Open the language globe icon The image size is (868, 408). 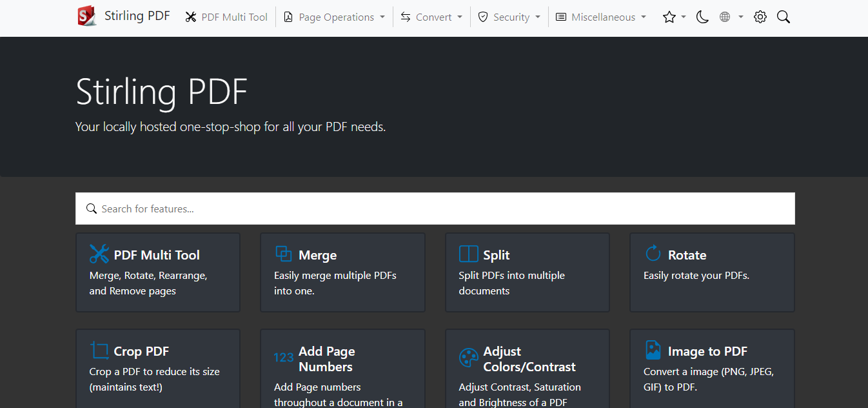(x=725, y=17)
